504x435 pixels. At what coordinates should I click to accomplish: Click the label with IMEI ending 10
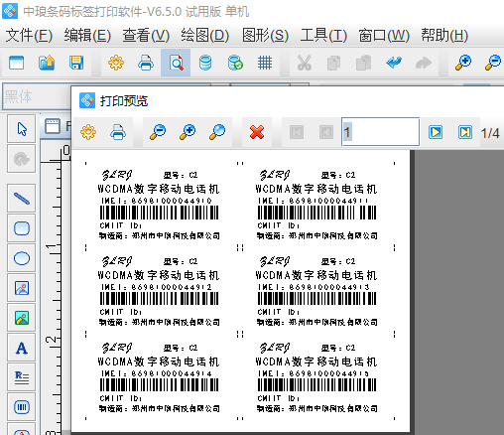[159, 205]
